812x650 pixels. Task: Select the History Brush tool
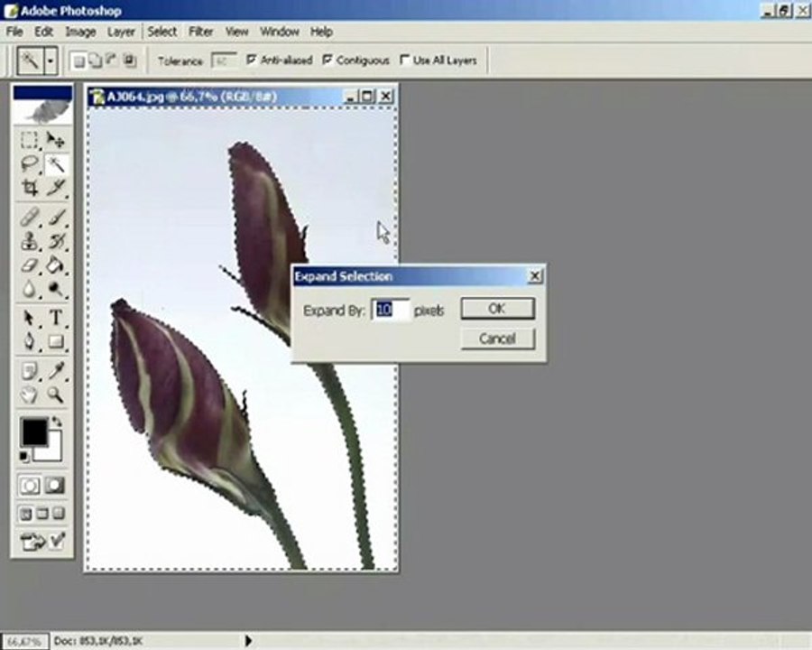coord(55,241)
